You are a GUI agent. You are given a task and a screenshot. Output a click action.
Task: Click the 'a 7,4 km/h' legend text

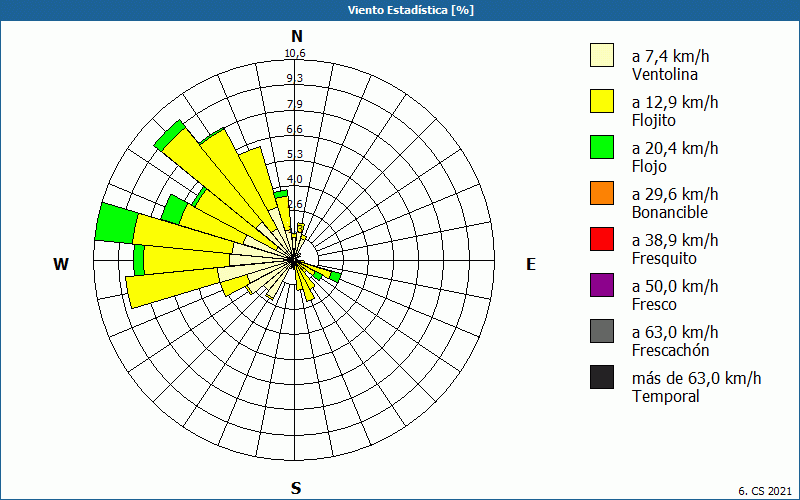670,56
